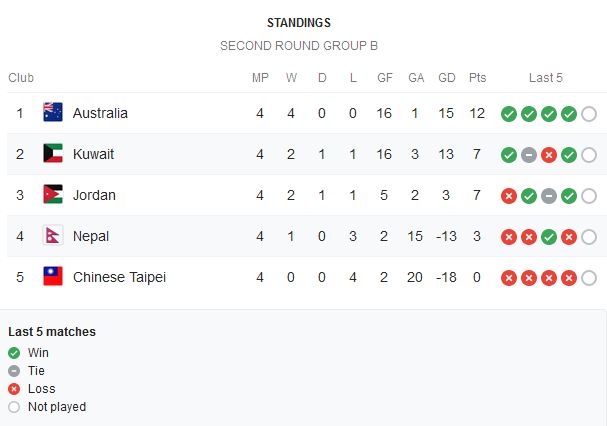The height and width of the screenshot is (426, 607).
Task: Click the GD column header
Action: tap(446, 78)
